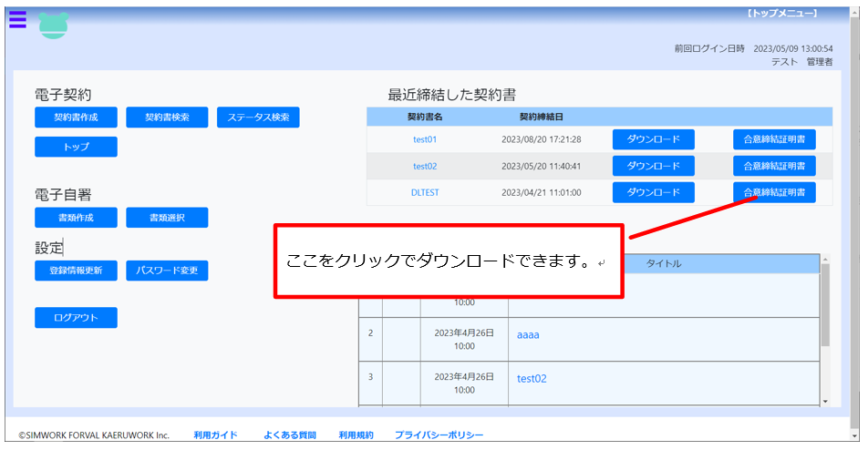Click the 電子自署 section heading
This screenshot has width=868, height=450.
tap(63, 195)
